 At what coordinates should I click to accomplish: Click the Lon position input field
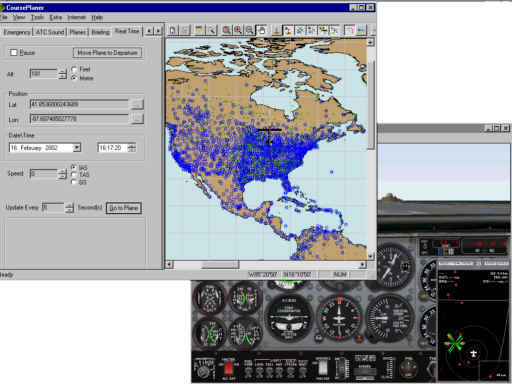point(79,119)
